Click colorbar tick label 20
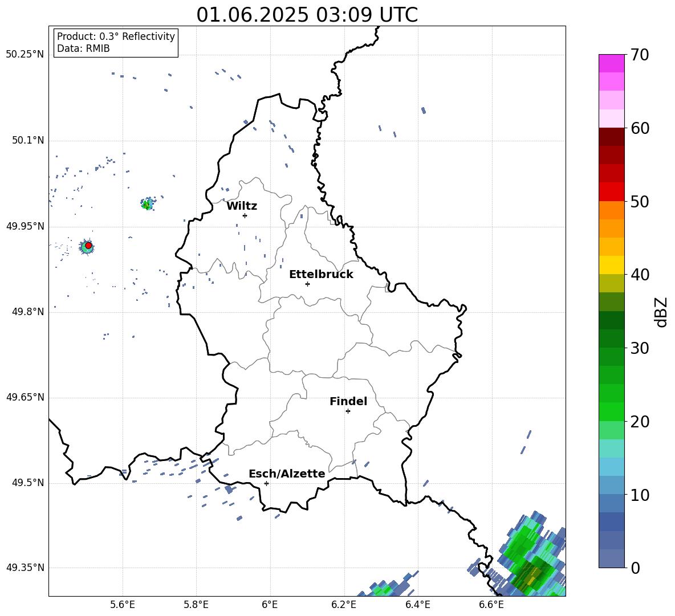This screenshot has width=675, height=616. click(640, 422)
